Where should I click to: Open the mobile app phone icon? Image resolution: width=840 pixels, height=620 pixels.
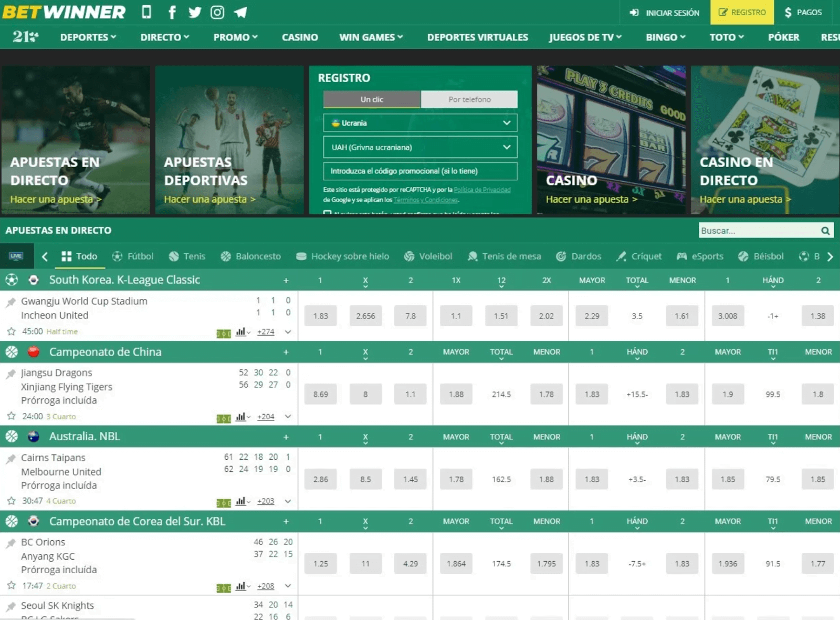click(146, 12)
